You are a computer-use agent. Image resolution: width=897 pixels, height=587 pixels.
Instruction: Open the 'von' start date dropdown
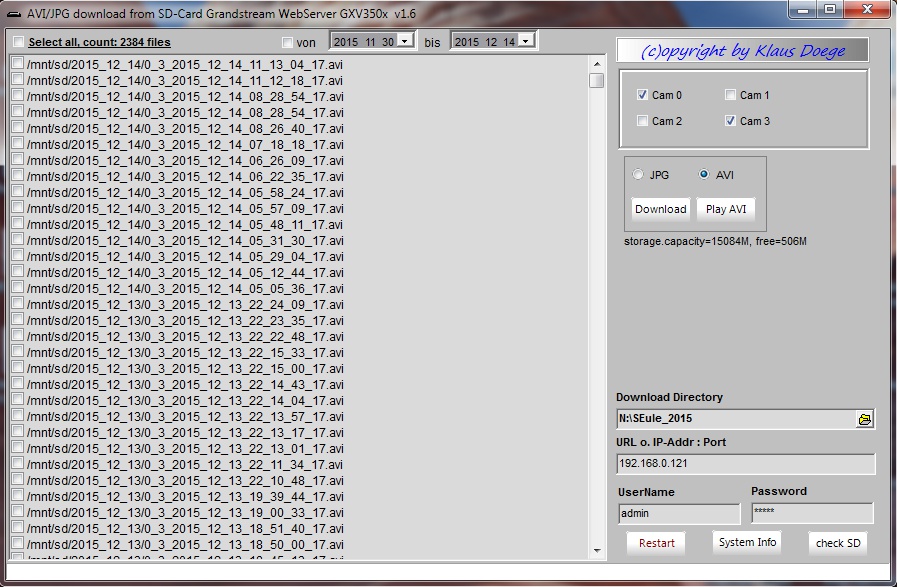405,41
